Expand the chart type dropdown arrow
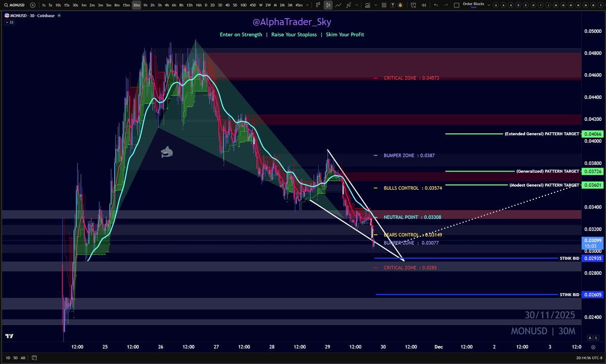The width and height of the screenshot is (606, 364). click(x=357, y=5)
